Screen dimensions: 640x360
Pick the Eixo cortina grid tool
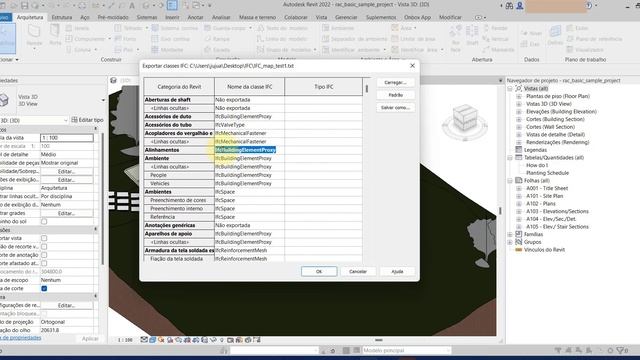[x=171, y=39]
